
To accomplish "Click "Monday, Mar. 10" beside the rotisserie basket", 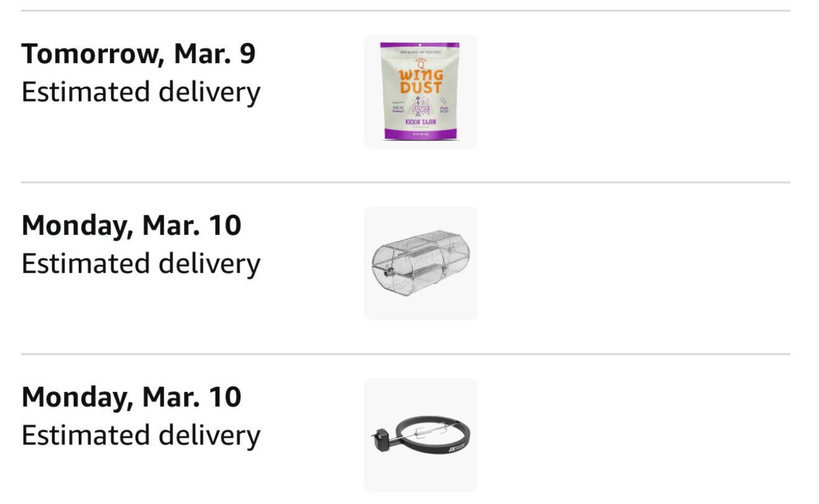I will coord(132,226).
